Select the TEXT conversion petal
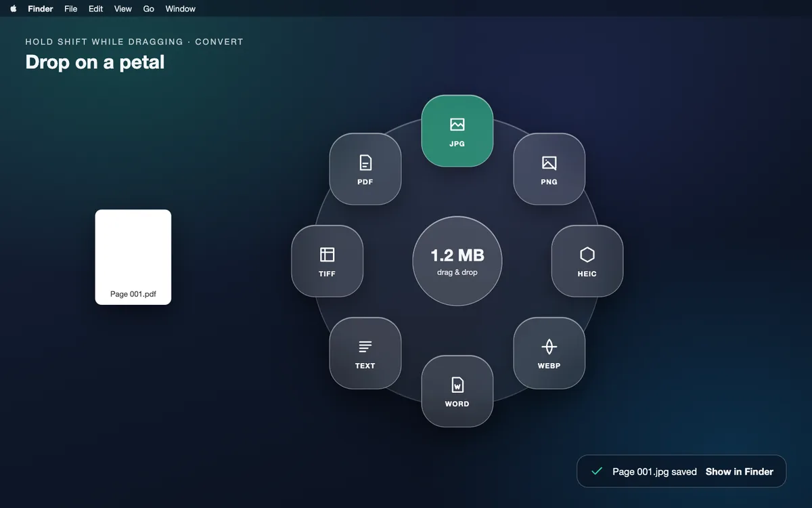The image size is (812, 508). coord(365,353)
